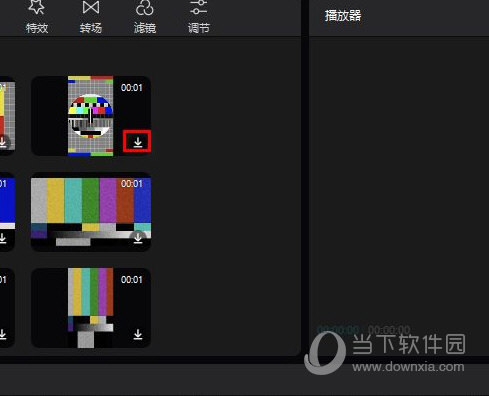This screenshot has width=489, height=396.
Task: Switch to the 滤镜 filters tab
Action: [145, 17]
